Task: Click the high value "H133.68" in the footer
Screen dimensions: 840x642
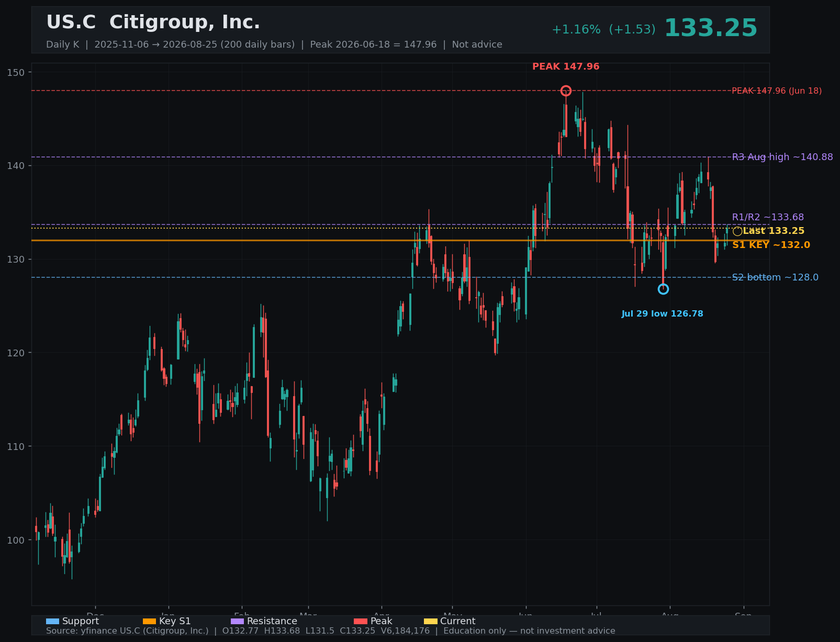Action: [282, 631]
